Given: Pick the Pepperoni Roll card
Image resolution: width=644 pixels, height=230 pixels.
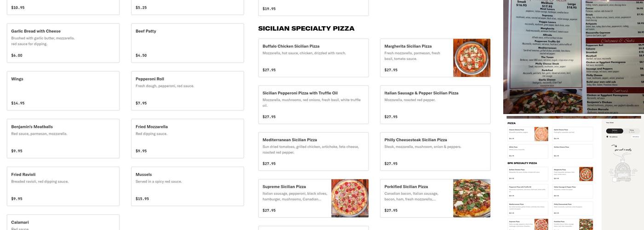Looking at the screenshot, I should pos(187,91).
